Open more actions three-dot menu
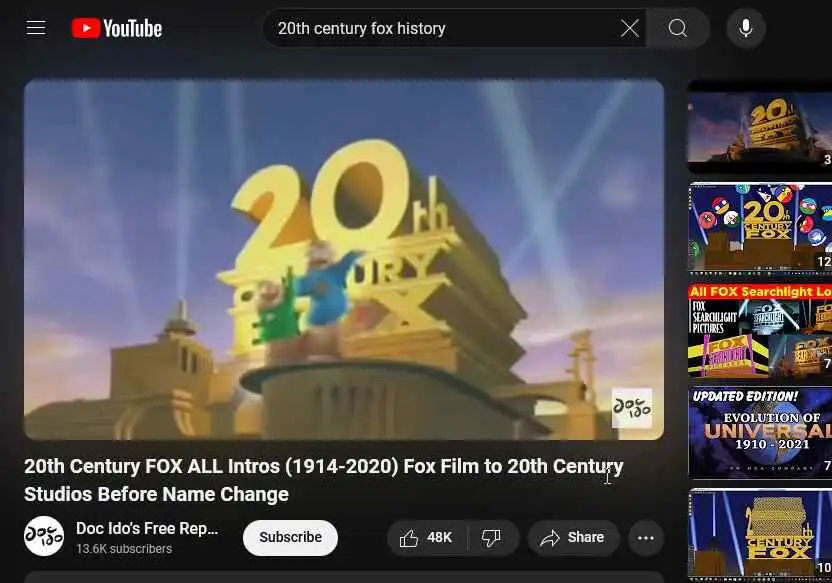Viewport: 832px width, 583px height. [x=646, y=538]
